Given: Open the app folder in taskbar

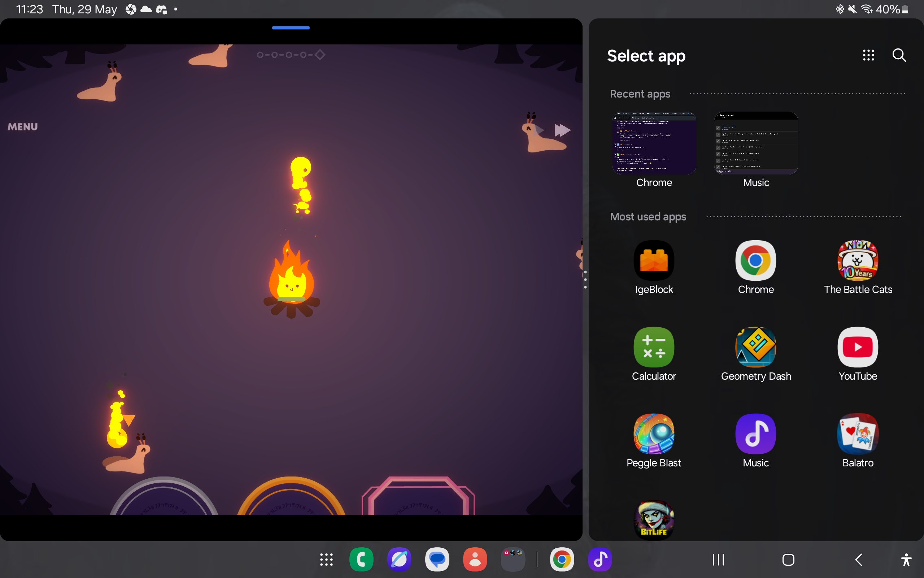Looking at the screenshot, I should point(513,560).
